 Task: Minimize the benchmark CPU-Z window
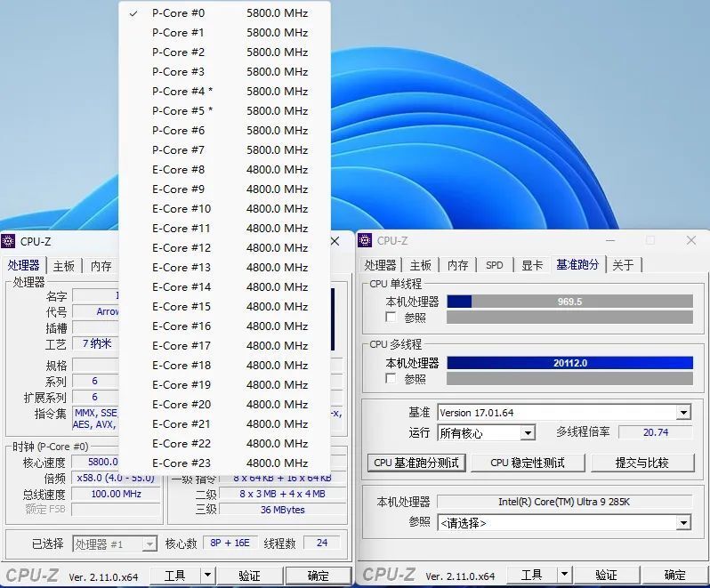tap(609, 241)
